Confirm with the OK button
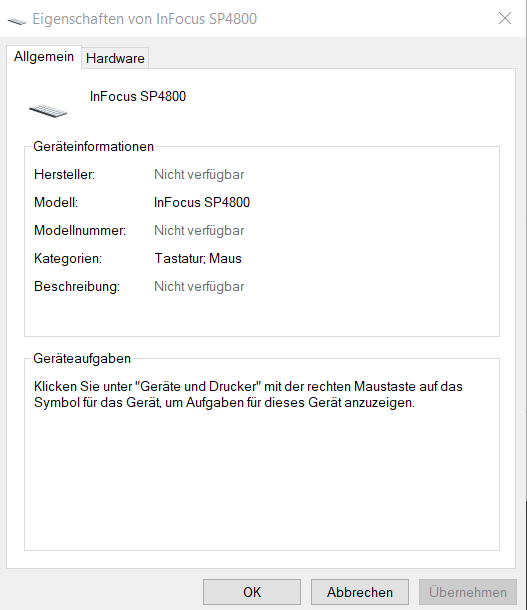The height and width of the screenshot is (610, 527). pyautogui.click(x=252, y=592)
